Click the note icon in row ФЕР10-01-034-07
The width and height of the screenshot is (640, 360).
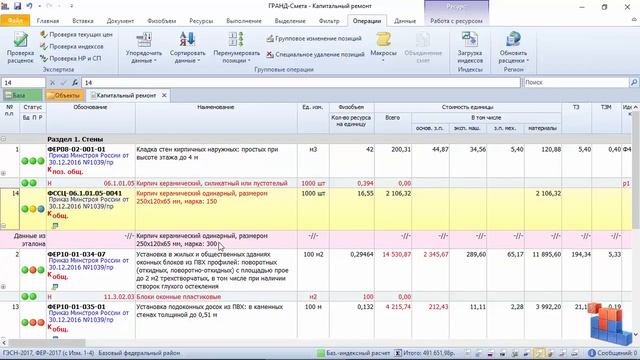pos(55,287)
